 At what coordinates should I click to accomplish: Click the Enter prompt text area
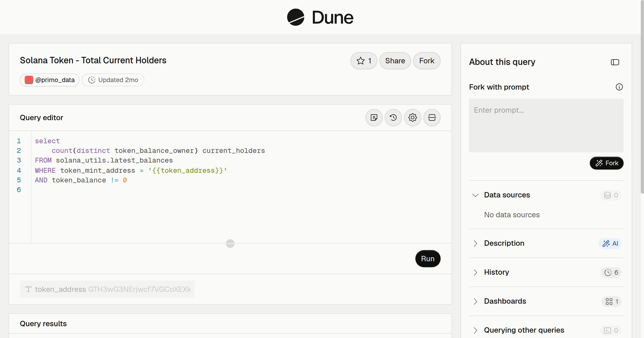546,126
